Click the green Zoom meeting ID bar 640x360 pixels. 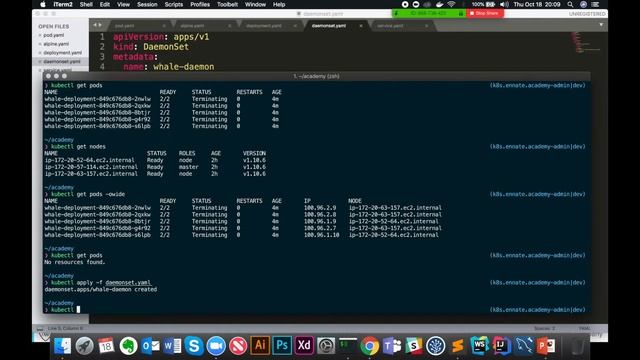point(429,13)
